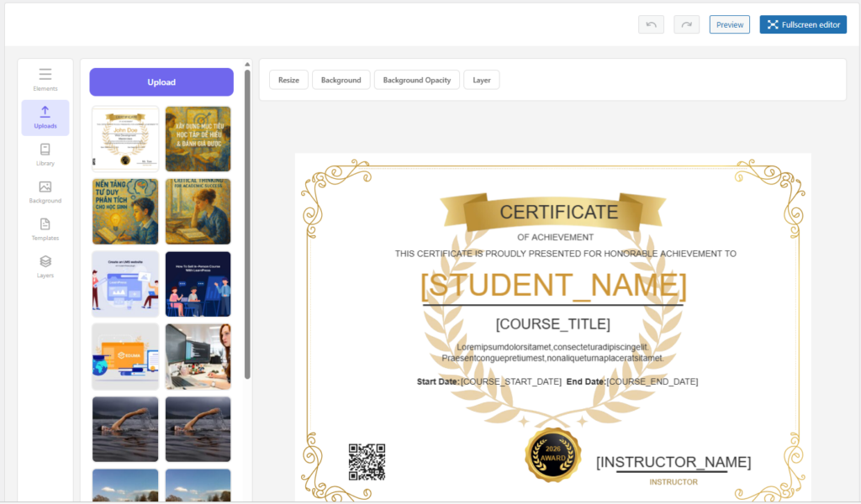This screenshot has width=861, height=504.
Task: Open the Background sidebar icon
Action: click(x=45, y=192)
